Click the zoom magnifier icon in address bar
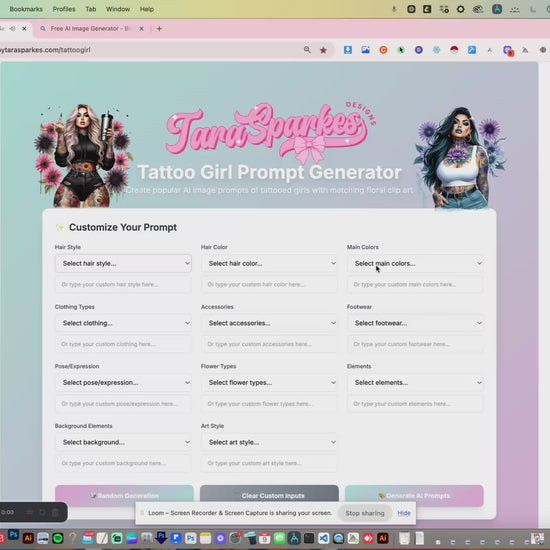Screen dimensions: 550x550 tap(307, 50)
